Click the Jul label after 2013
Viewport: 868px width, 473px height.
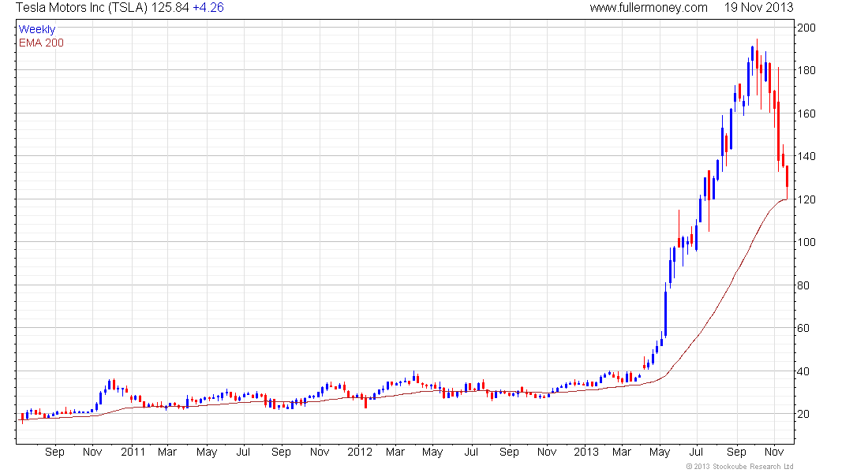(x=696, y=452)
